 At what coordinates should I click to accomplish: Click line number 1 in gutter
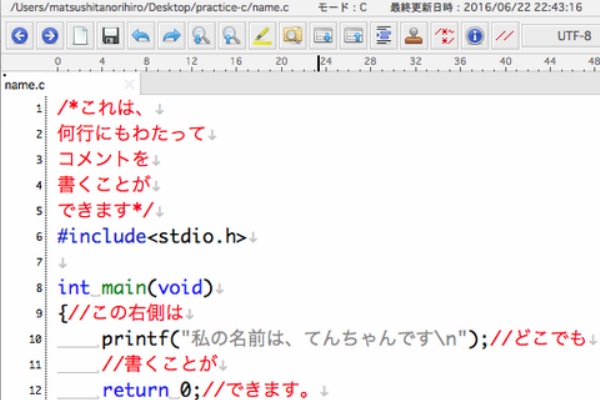(39, 109)
